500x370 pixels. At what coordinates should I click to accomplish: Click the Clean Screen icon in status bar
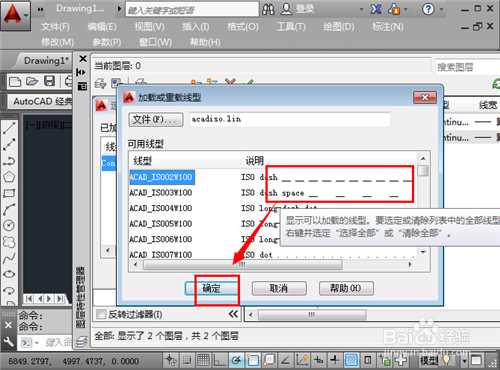tap(476, 360)
